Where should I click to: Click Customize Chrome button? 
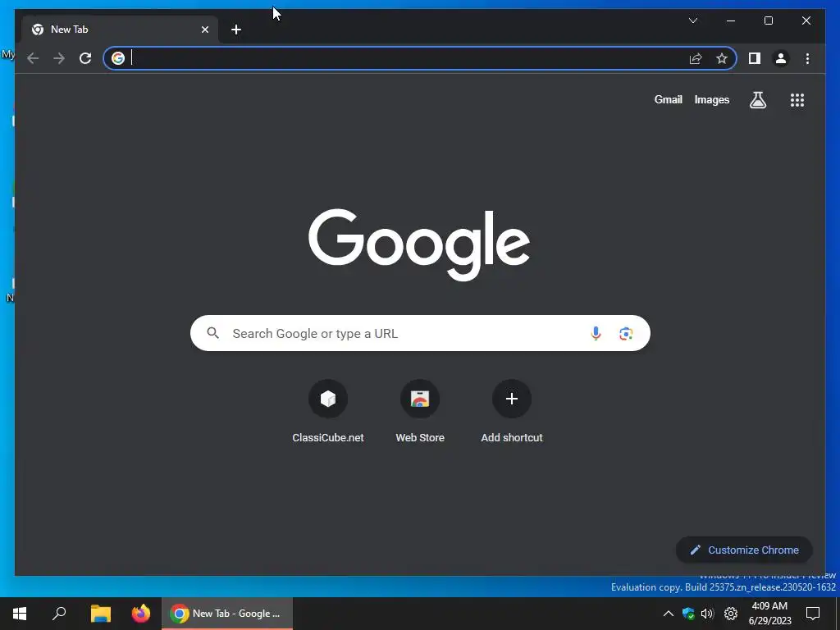[x=744, y=550]
